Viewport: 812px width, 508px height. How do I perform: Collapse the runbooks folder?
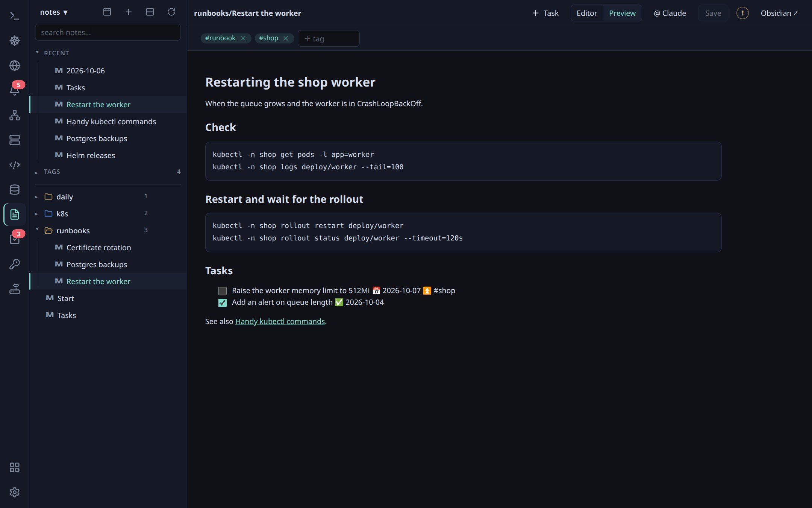pyautogui.click(x=37, y=229)
